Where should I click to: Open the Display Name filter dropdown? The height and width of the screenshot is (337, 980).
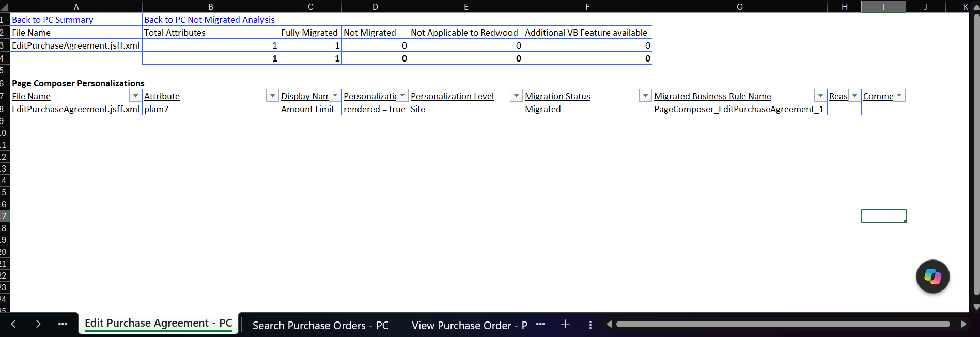(335, 96)
